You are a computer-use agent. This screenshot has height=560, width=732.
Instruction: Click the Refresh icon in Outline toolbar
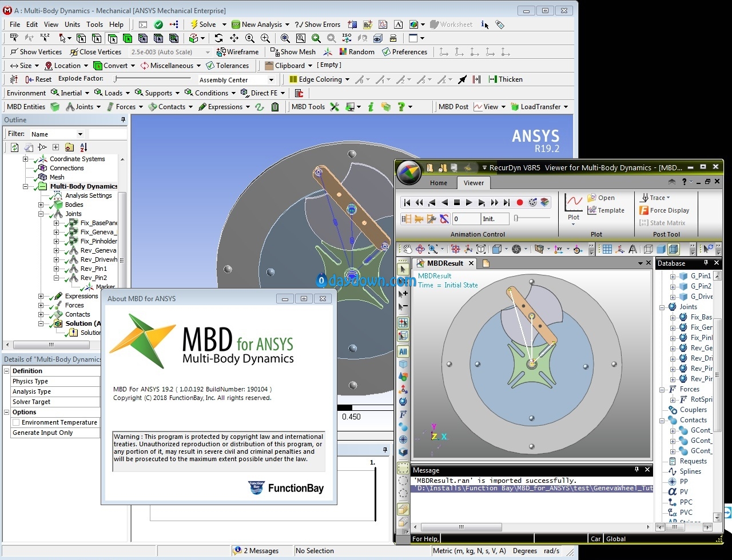click(15, 147)
